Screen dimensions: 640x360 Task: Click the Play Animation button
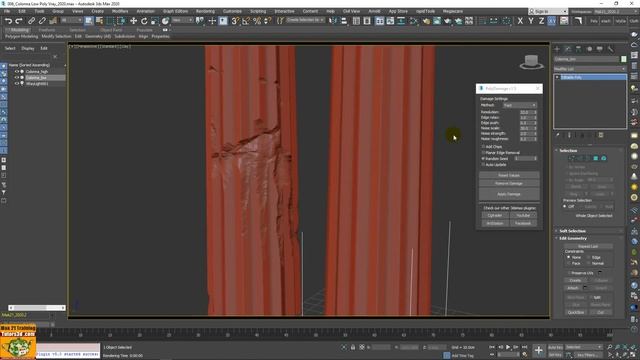(x=508, y=347)
